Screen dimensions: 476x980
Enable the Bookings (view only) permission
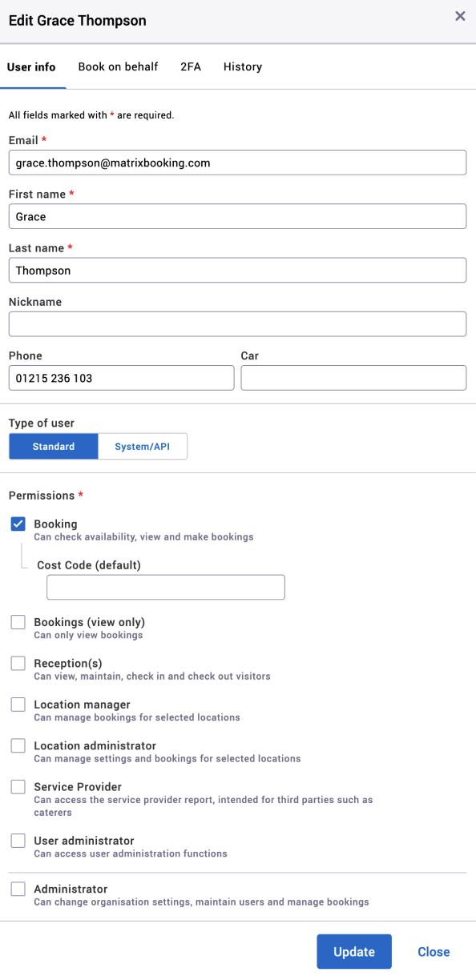pos(18,622)
